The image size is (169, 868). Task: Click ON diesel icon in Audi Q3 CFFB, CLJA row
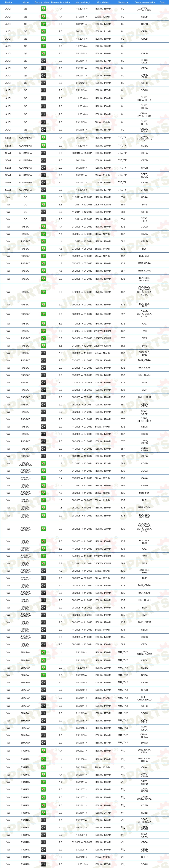[43, 76]
